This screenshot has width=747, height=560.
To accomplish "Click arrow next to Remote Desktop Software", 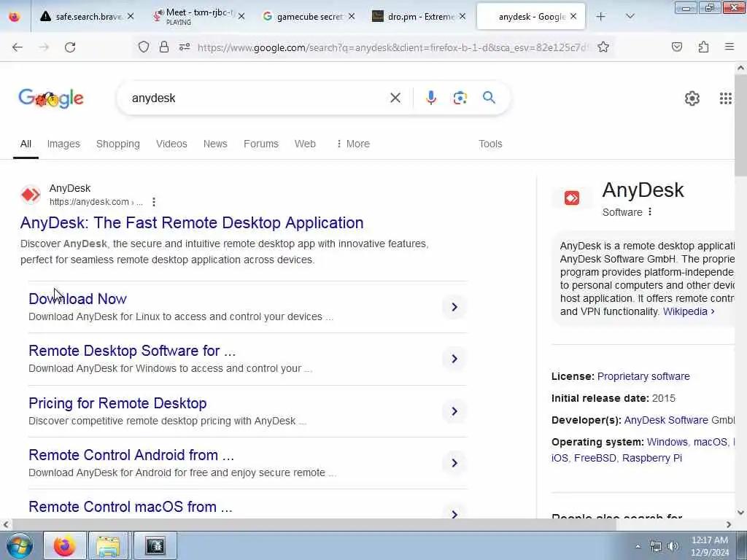I will (x=454, y=359).
